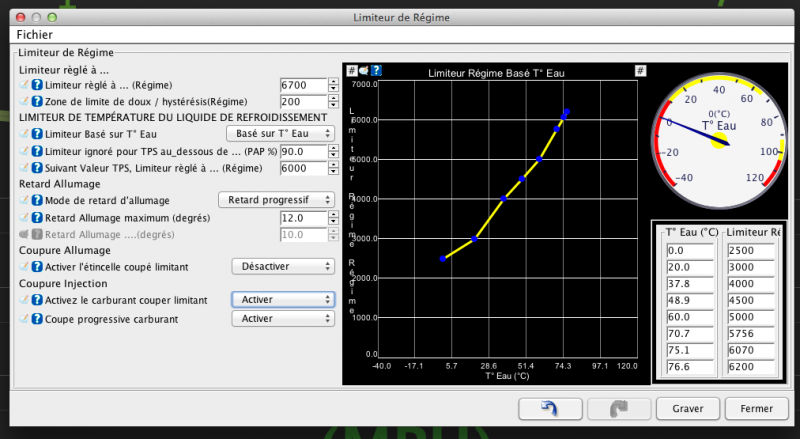This screenshot has width=800, height=439.
Task: Click note icon beside Suivant Valeur TPS
Action: [24, 167]
